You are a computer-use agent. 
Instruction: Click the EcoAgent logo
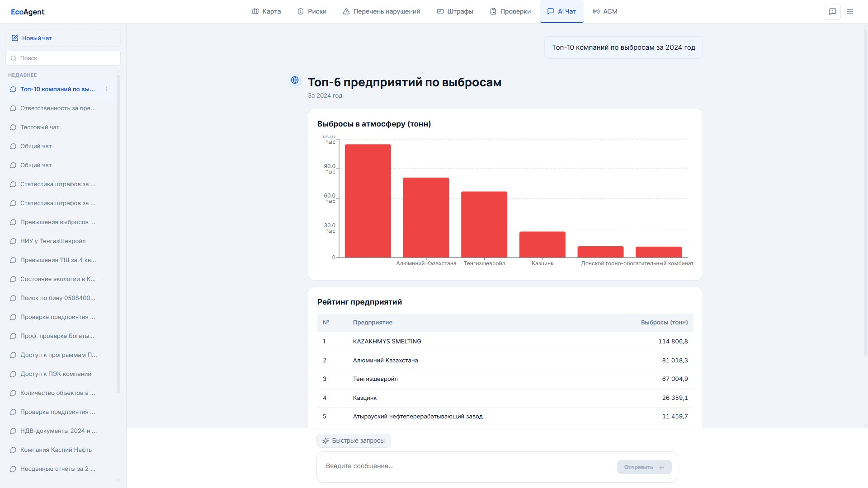(x=28, y=12)
